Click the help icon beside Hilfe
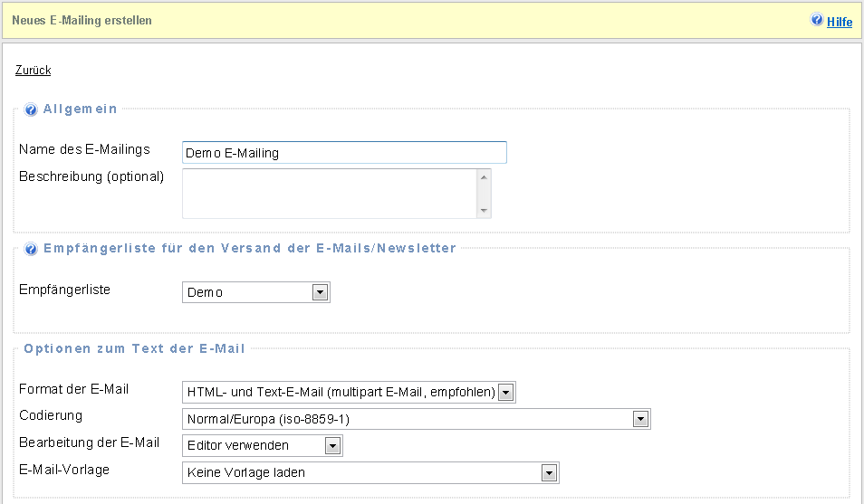 [817, 20]
